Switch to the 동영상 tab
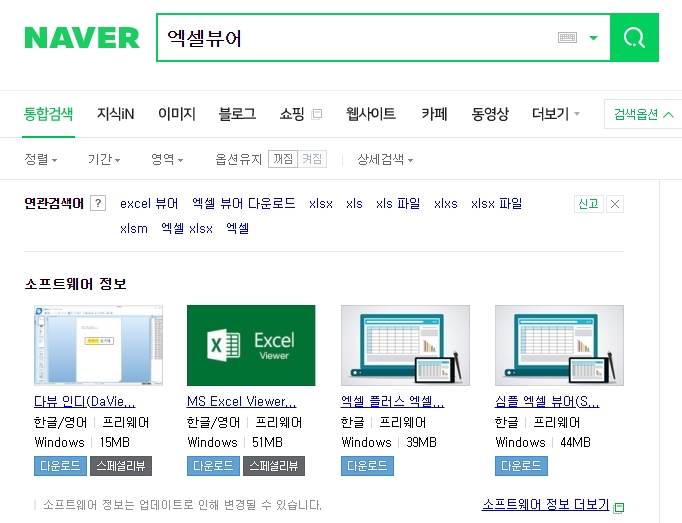 tap(490, 114)
